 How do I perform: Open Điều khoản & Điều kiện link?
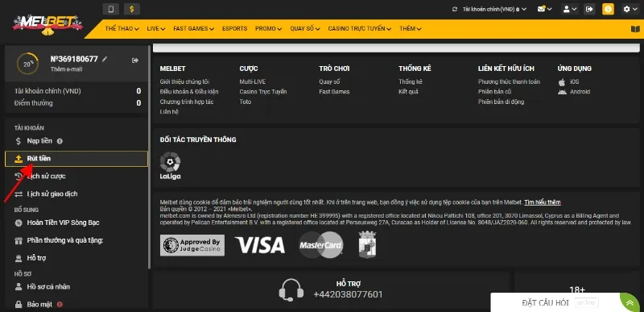pyautogui.click(x=189, y=92)
